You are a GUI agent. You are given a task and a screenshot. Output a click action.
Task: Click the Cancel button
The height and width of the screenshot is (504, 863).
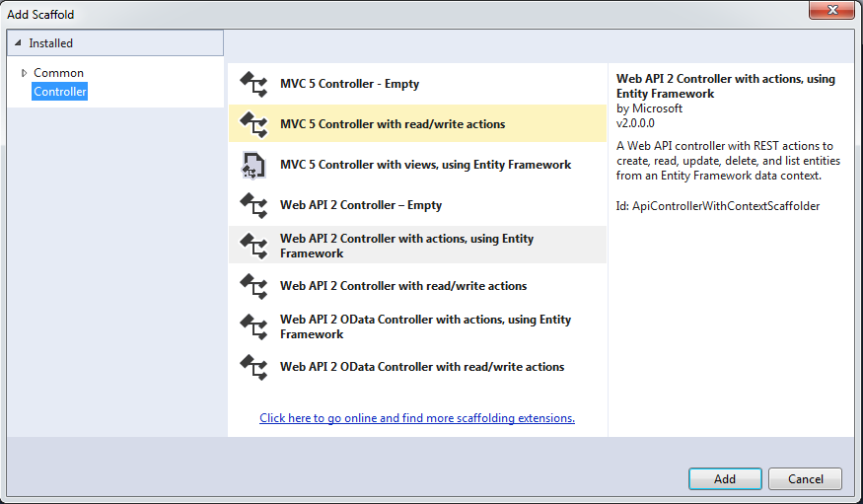coord(805,478)
